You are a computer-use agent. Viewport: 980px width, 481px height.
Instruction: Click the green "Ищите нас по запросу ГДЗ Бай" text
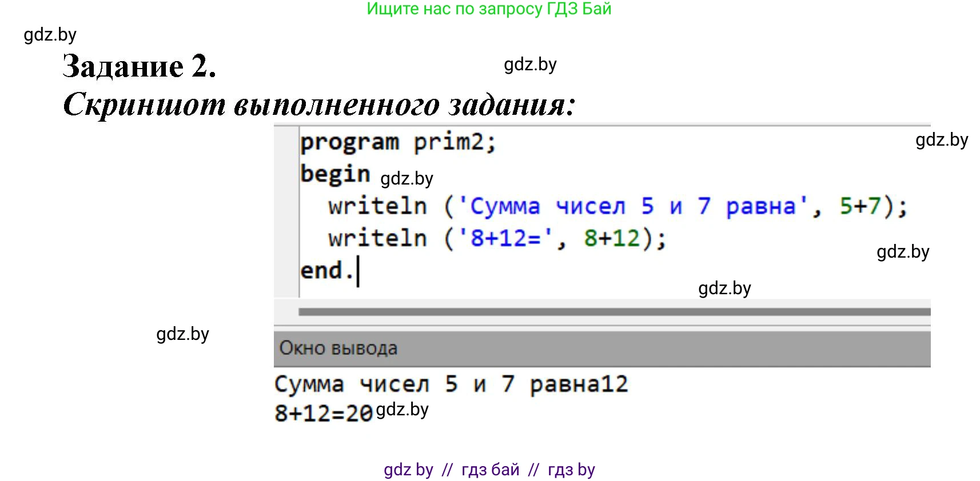coord(489,9)
